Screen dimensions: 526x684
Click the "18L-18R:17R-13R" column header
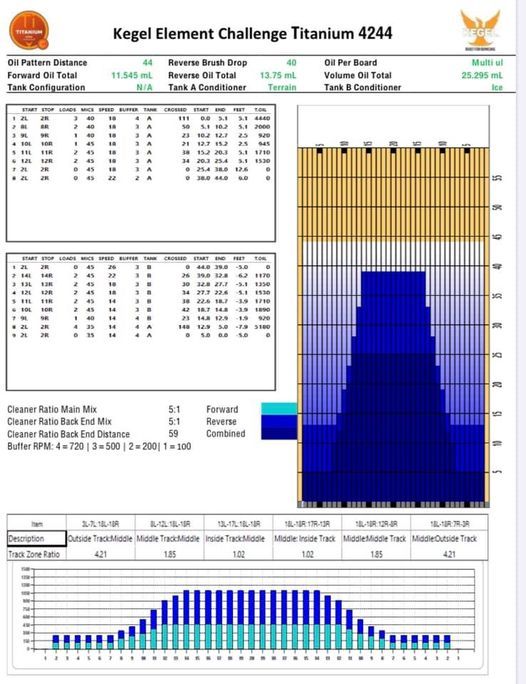coord(307,523)
